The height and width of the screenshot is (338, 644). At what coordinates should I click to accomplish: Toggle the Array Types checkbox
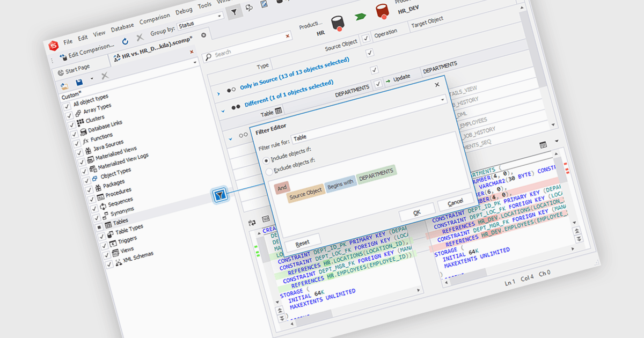70,115
